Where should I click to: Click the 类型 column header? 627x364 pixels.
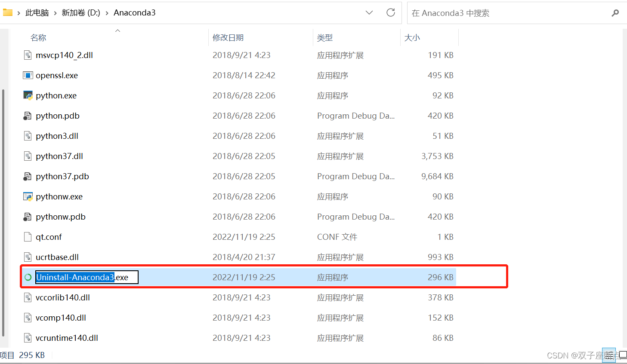click(325, 37)
